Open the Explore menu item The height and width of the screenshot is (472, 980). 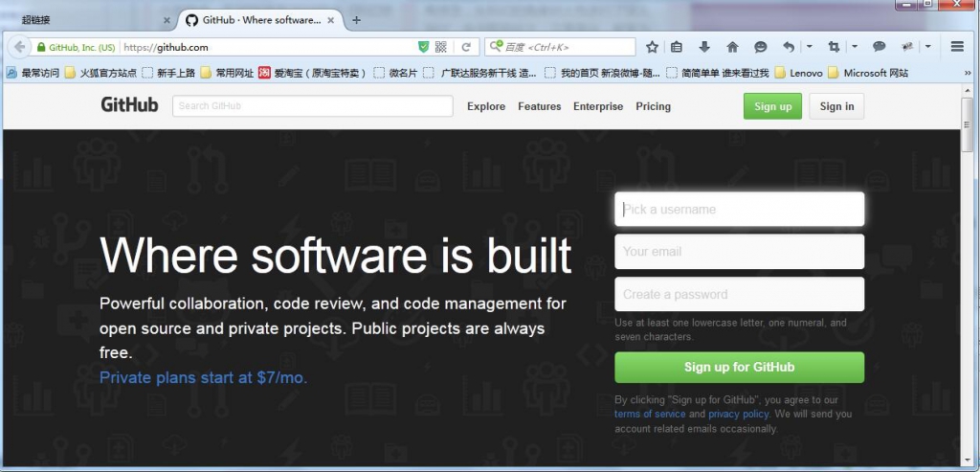coord(486,106)
